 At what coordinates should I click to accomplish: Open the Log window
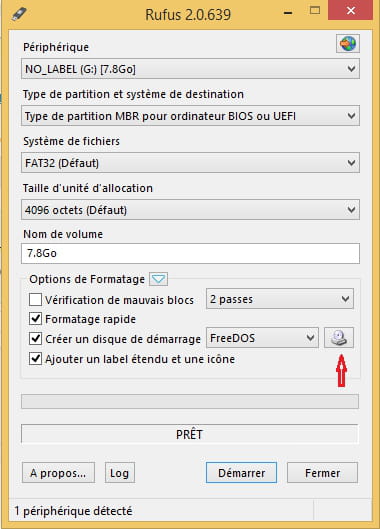click(x=120, y=473)
